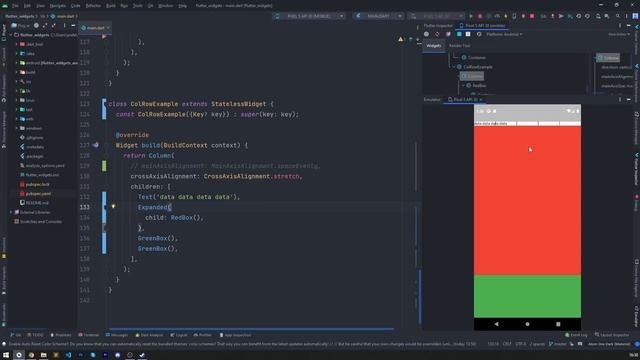
Task: Hide the Project panel with minus icon
Action: coord(73,25)
